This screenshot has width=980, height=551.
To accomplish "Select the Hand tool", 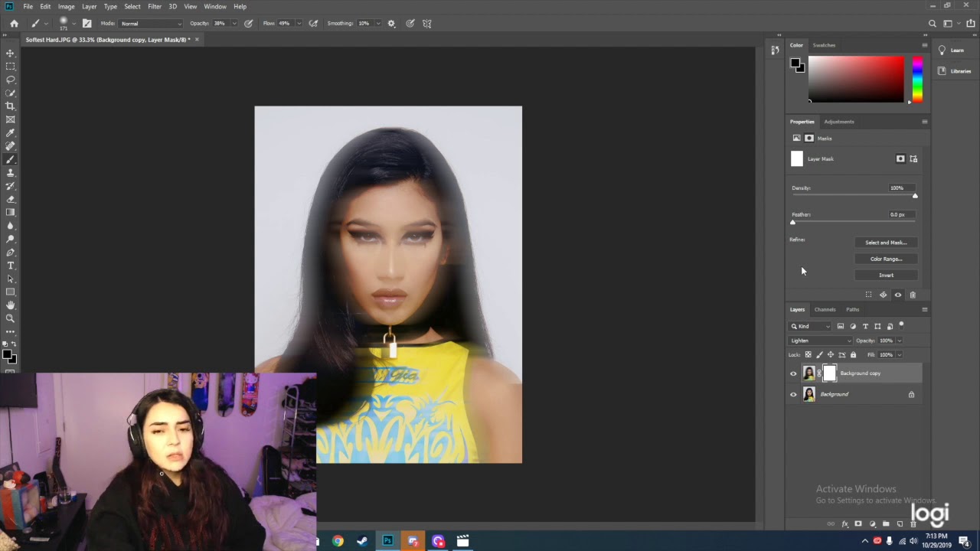I will point(11,305).
